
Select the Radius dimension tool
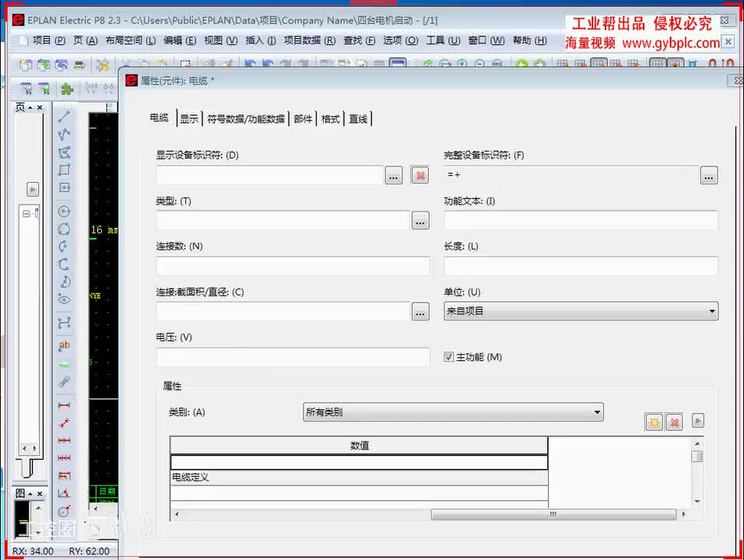[64, 511]
